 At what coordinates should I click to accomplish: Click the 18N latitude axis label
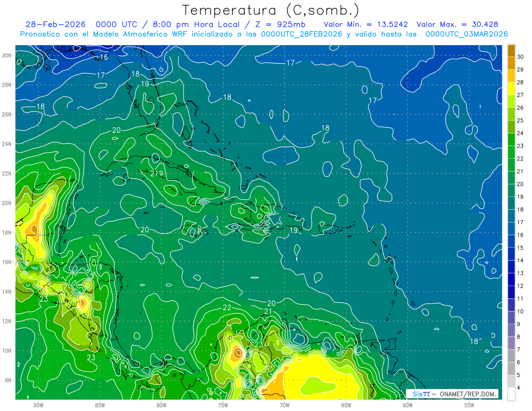(7, 232)
